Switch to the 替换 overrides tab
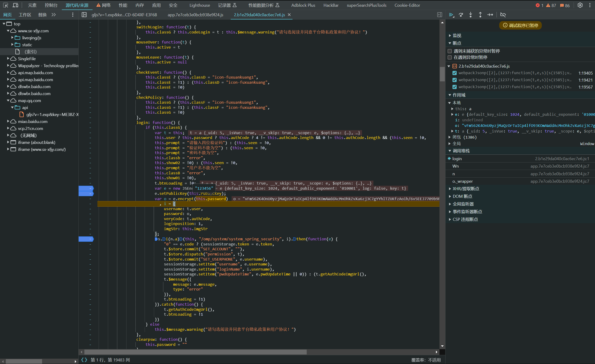 click(x=42, y=15)
